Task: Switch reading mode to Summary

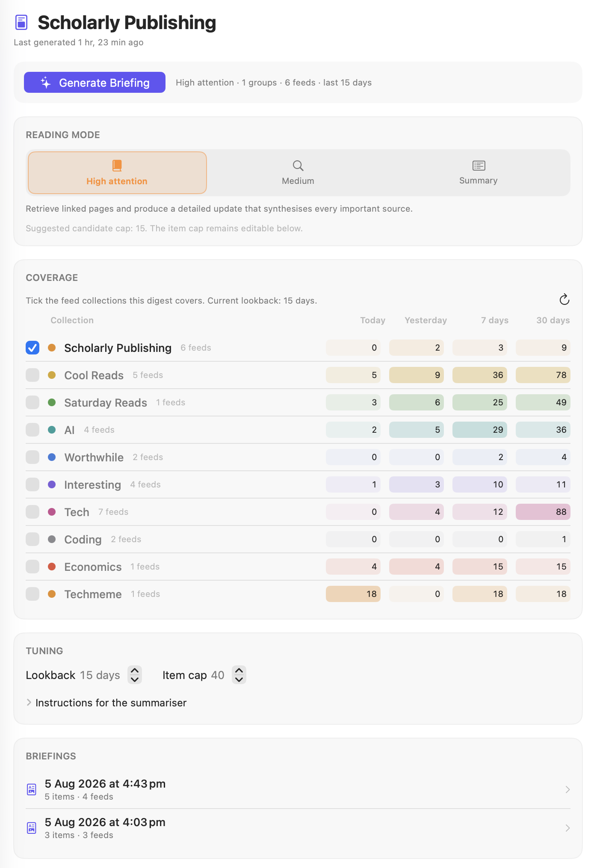Action: coord(479,173)
